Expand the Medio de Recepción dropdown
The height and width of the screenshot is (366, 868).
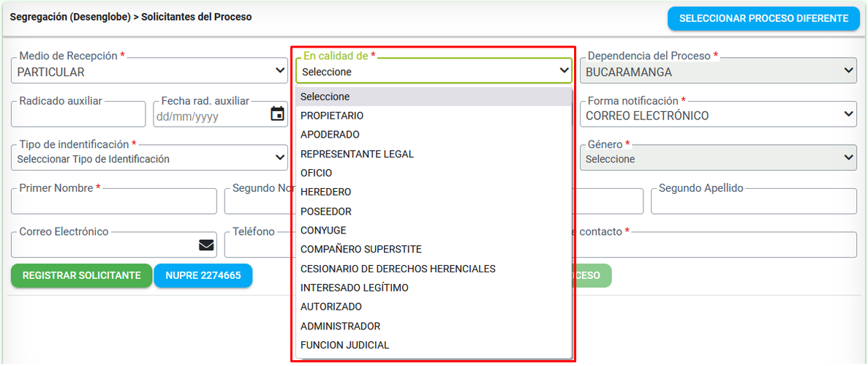pyautogui.click(x=149, y=70)
